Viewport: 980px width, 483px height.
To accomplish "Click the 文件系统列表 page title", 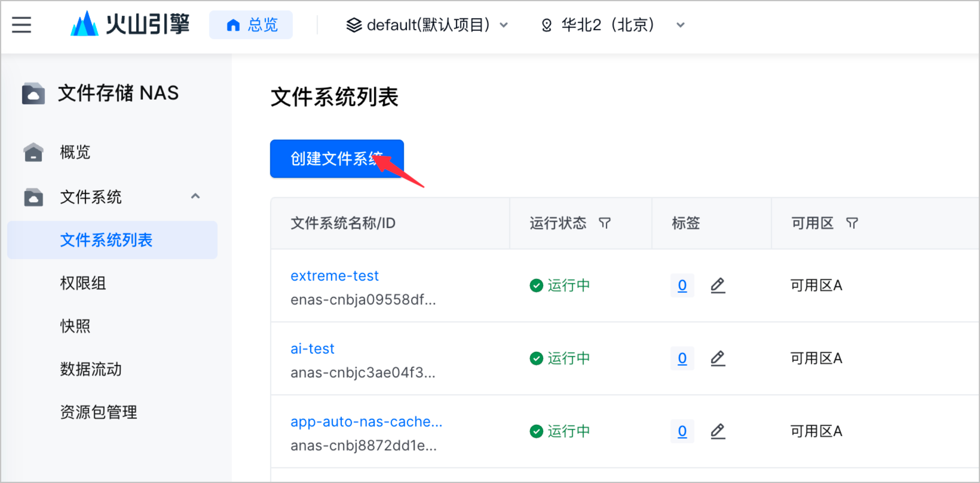I will 334,97.
